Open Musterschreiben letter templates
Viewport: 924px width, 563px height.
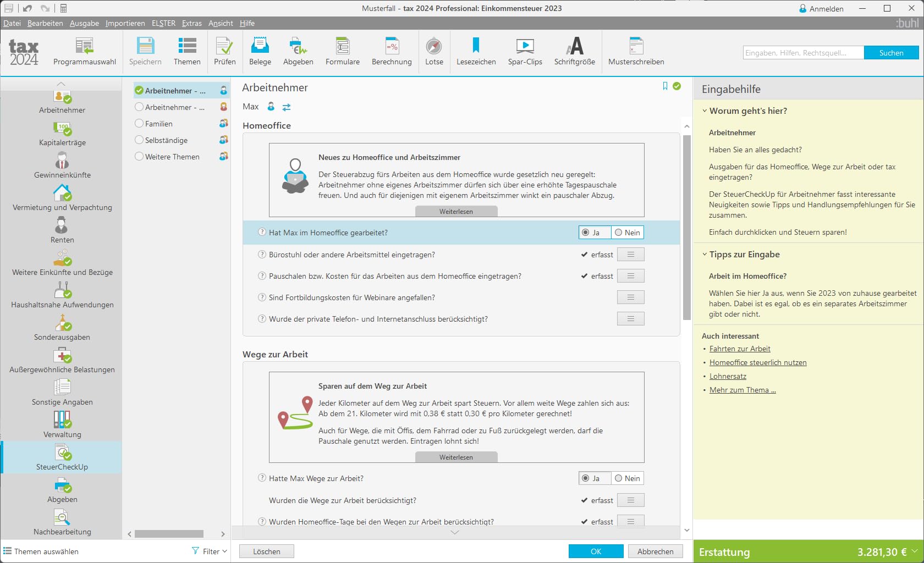click(636, 51)
